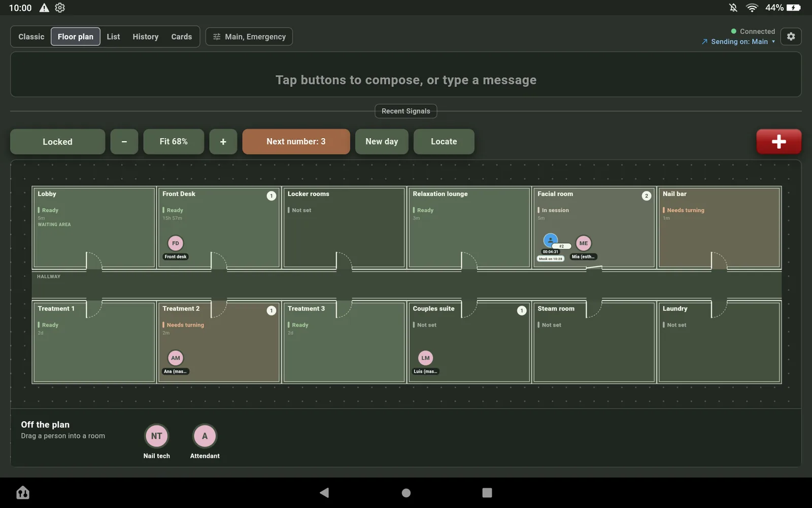This screenshot has height=508, width=812.
Task: Open the Cards tab
Action: click(182, 37)
